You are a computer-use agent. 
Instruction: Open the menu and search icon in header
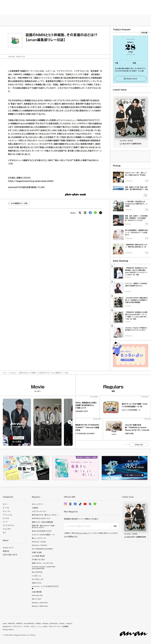pos(145,195)
